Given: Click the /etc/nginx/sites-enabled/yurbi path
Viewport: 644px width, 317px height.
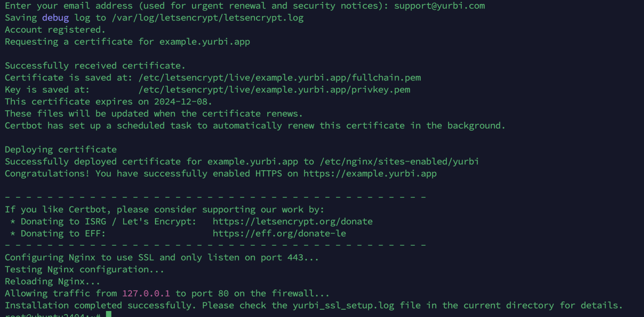Looking at the screenshot, I should (399, 161).
